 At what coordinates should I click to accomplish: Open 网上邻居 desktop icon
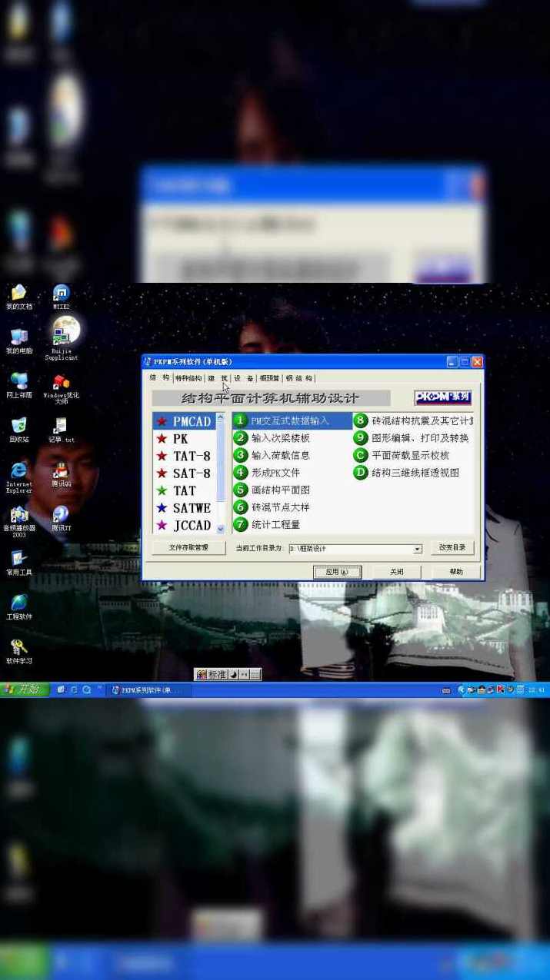tap(19, 385)
